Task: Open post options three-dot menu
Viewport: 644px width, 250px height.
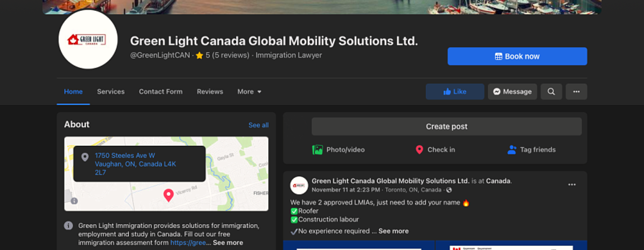Action: tap(572, 185)
